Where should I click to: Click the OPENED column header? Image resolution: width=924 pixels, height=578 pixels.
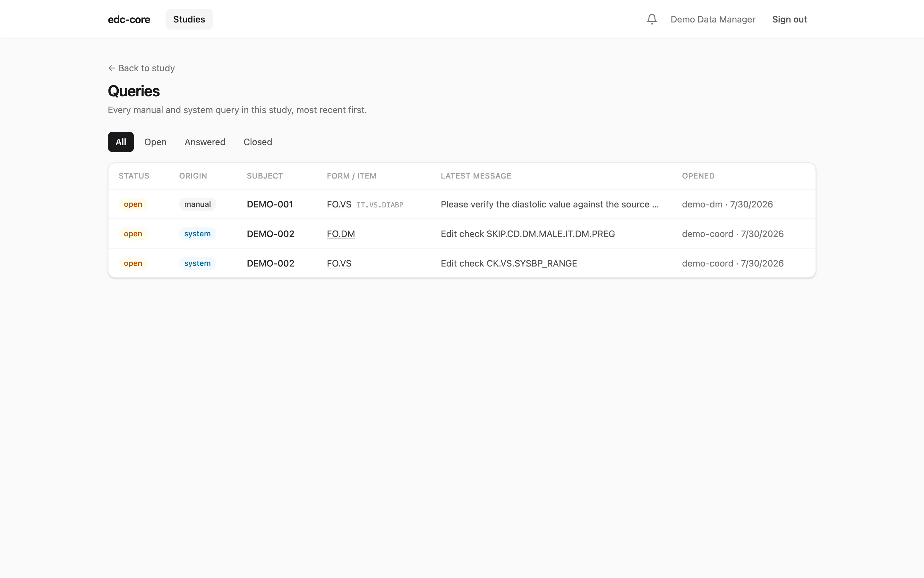click(698, 176)
